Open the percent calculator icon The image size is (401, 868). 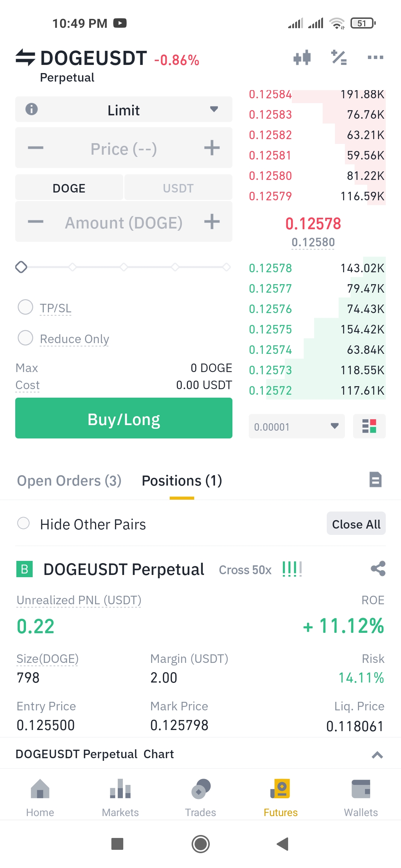point(339,57)
